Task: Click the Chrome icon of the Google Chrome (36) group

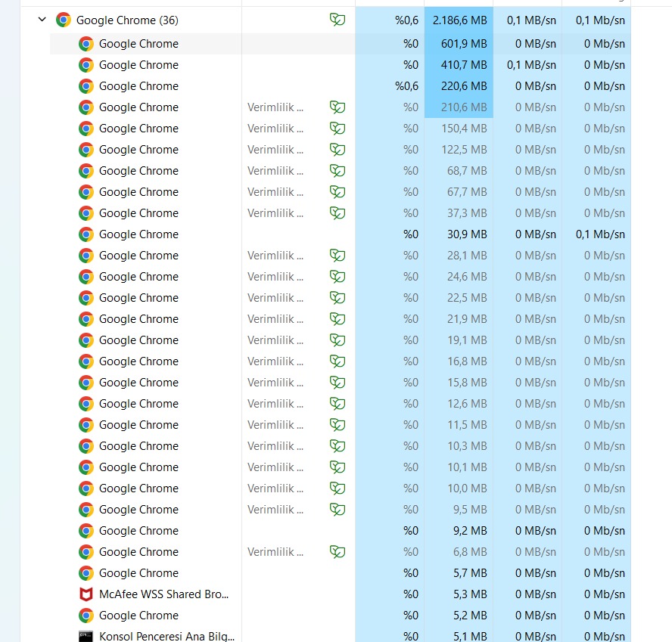Action: point(64,20)
